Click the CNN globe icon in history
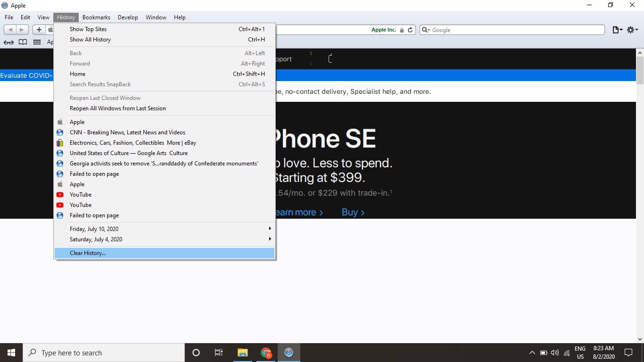This screenshot has width=644, height=362. pyautogui.click(x=60, y=132)
